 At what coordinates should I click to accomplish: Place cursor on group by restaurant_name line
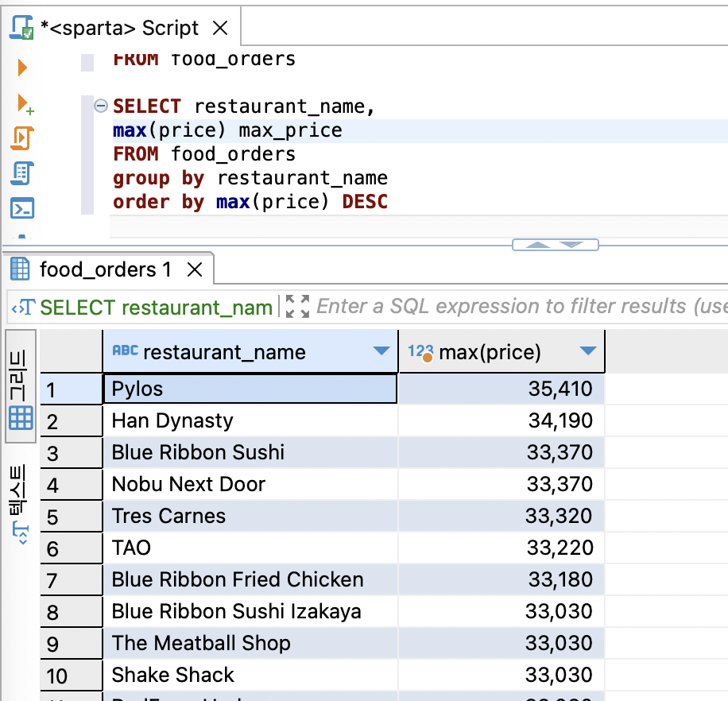click(x=250, y=178)
